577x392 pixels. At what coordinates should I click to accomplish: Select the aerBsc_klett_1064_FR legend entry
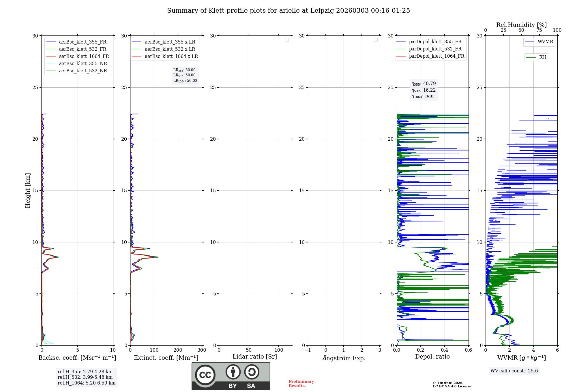(x=84, y=56)
